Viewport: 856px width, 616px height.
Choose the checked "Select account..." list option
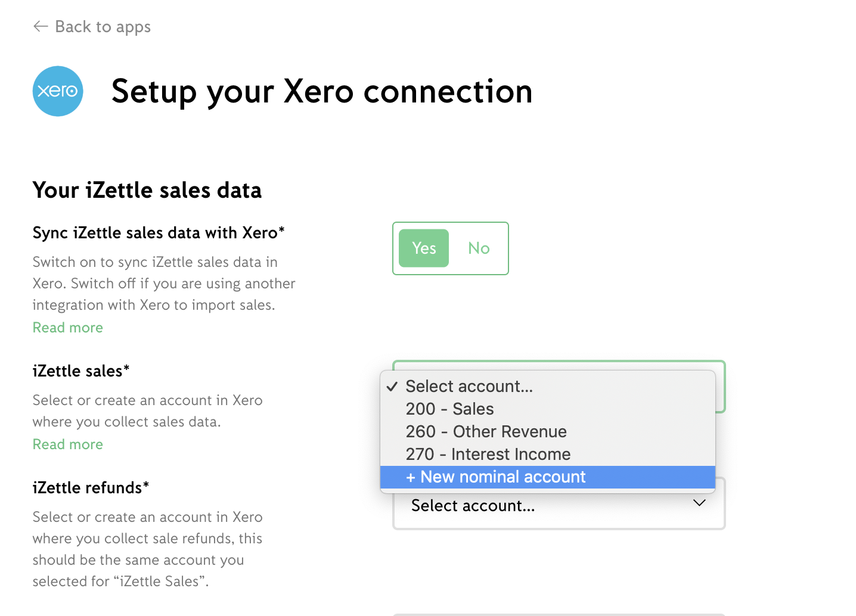[x=469, y=387]
